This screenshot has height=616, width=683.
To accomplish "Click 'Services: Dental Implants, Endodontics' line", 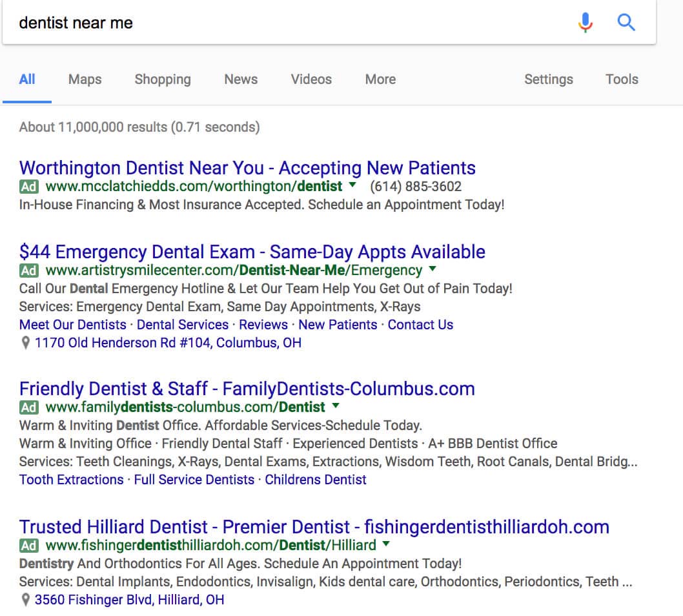I will coord(326,582).
